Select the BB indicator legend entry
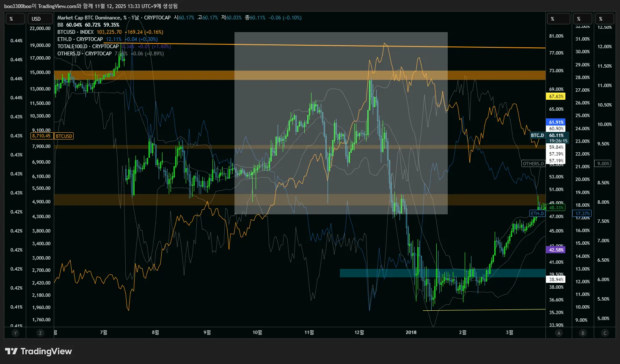Screen dimensions: 620x364 [x=61, y=25]
